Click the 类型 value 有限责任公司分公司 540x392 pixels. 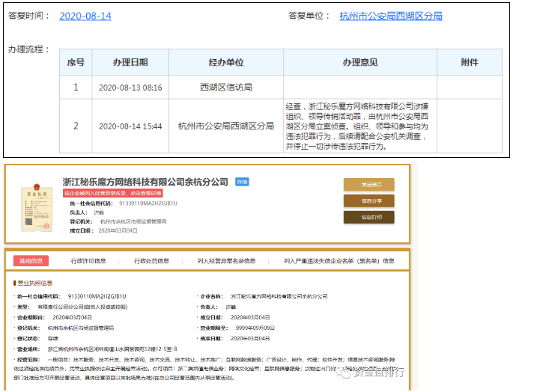(82, 307)
